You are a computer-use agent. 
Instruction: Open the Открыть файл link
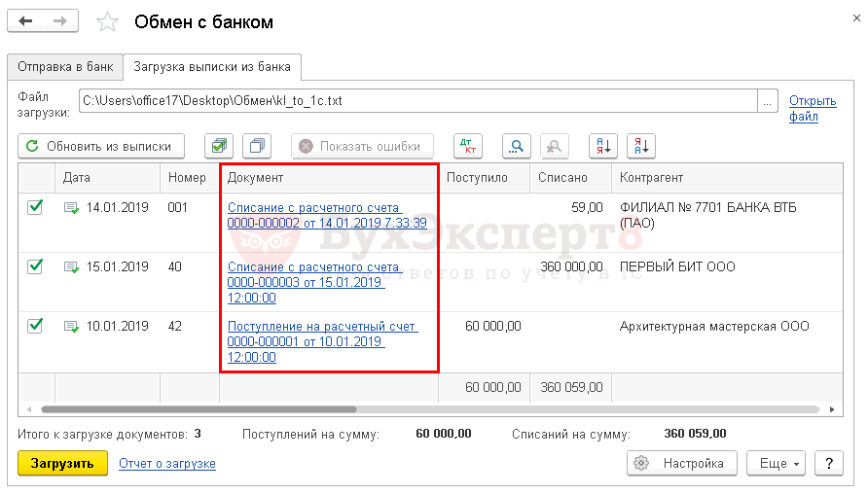point(813,108)
